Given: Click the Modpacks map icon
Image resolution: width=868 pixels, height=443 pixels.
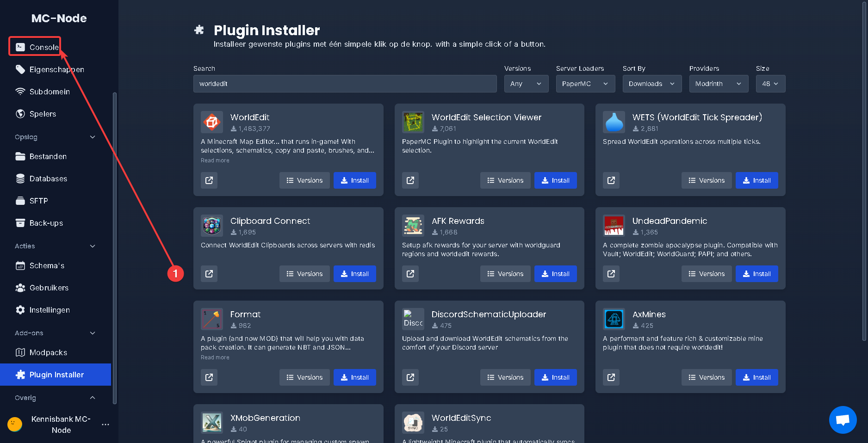Looking at the screenshot, I should 20,352.
